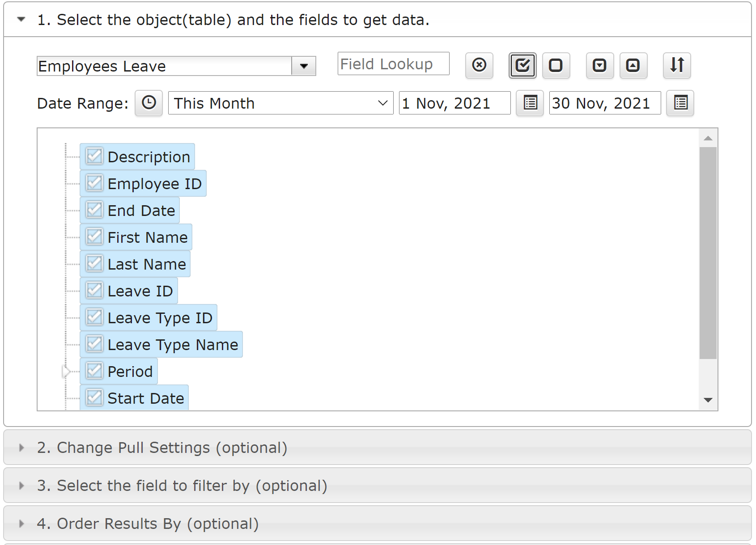Image resolution: width=756 pixels, height=545 pixels.
Task: Click the sort order arrows icon
Action: coord(677,65)
